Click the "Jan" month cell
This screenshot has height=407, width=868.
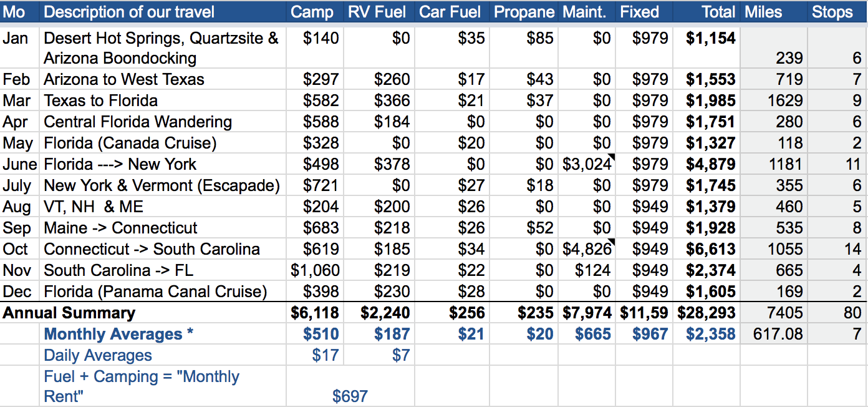coord(16,38)
